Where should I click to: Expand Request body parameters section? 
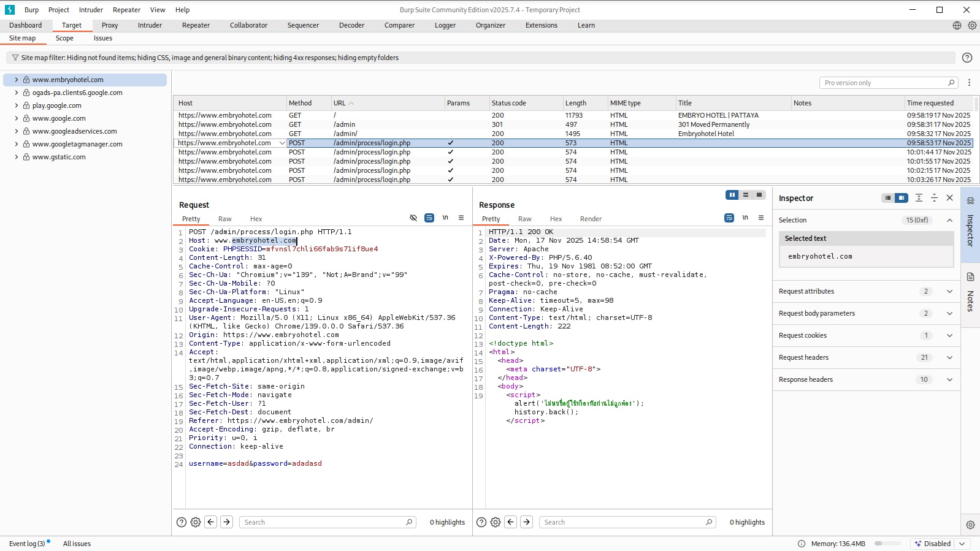[x=950, y=313]
